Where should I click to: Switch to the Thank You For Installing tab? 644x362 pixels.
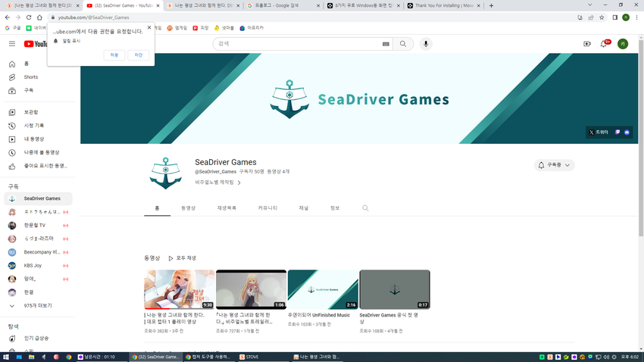coord(443,6)
